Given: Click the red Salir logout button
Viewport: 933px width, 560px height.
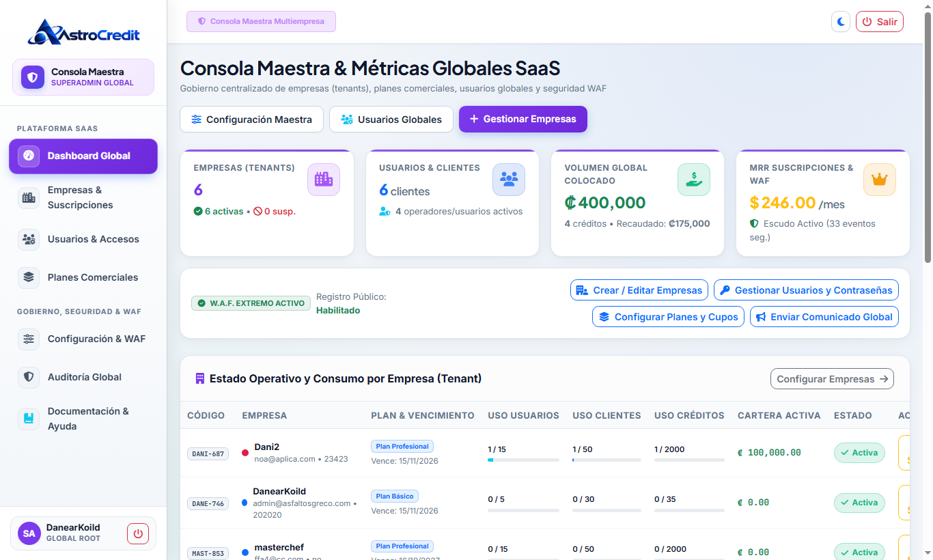Looking at the screenshot, I should (880, 22).
